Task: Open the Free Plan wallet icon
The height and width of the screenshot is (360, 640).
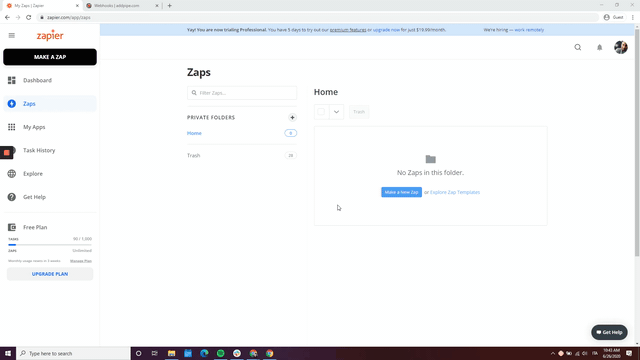Action: [x=11, y=227]
